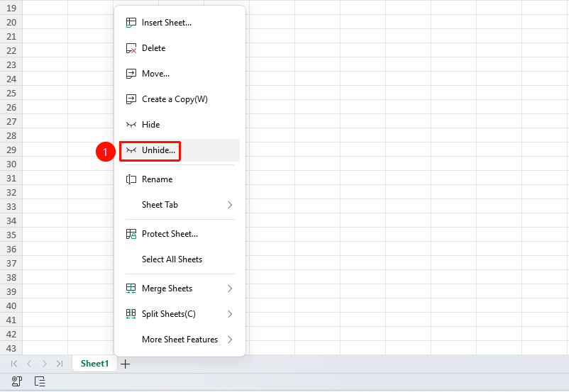Expand the Split Sheets(C) submenu arrow
Screen dimensions: 569x392
coord(230,314)
